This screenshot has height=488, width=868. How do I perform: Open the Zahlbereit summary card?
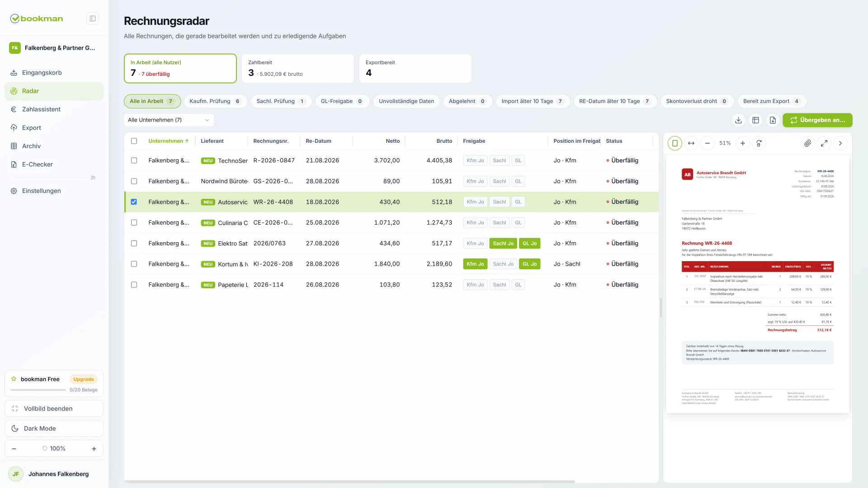click(x=297, y=69)
